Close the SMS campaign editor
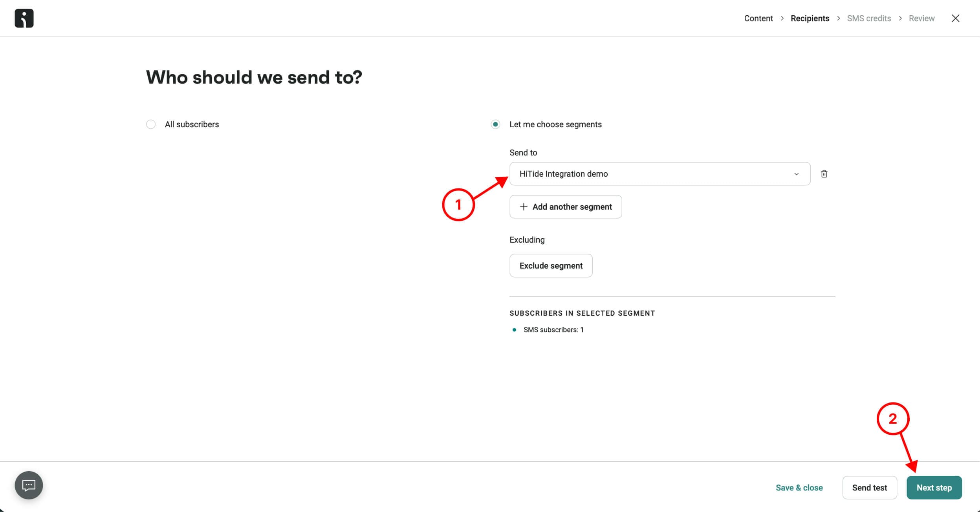Screen dimensions: 980x512 coord(955,18)
